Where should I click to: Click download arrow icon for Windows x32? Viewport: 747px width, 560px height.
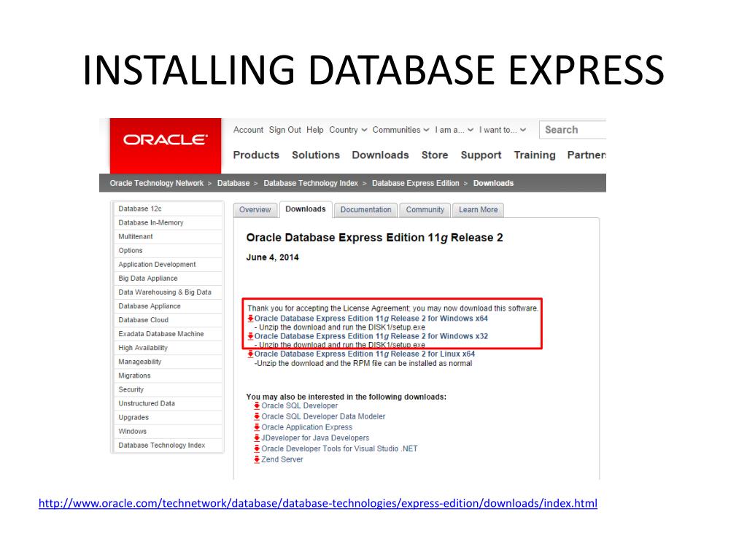click(251, 336)
